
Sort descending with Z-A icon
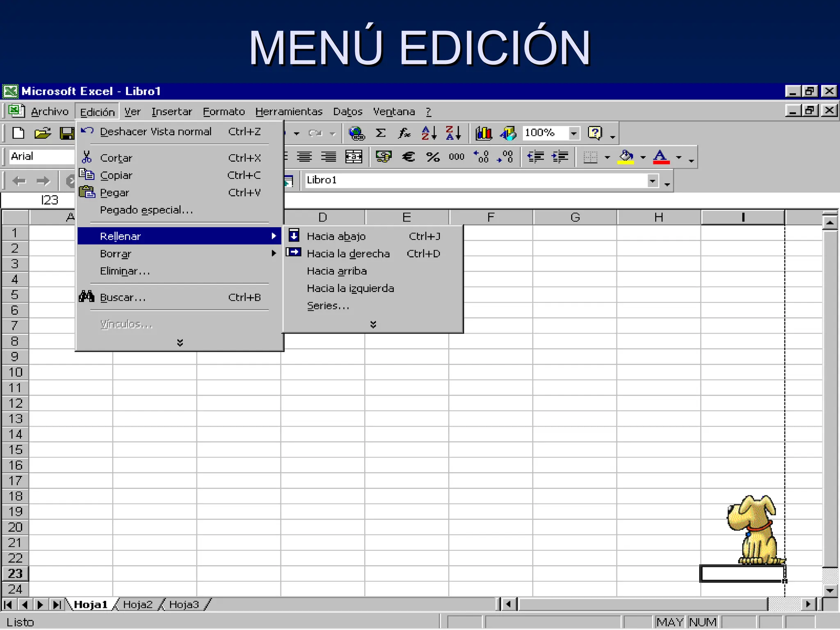(x=453, y=133)
